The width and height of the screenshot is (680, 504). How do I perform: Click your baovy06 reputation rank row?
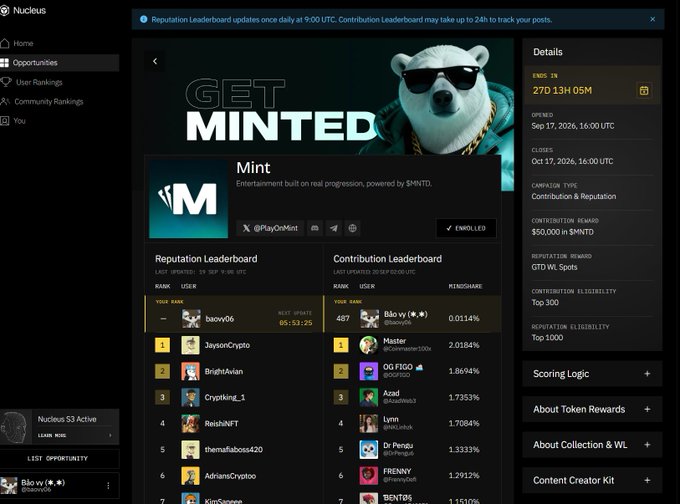(x=234, y=314)
